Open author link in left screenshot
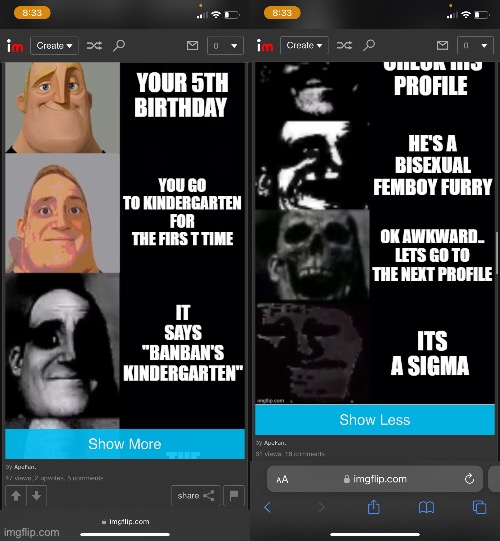500x541 pixels. pos(24,467)
